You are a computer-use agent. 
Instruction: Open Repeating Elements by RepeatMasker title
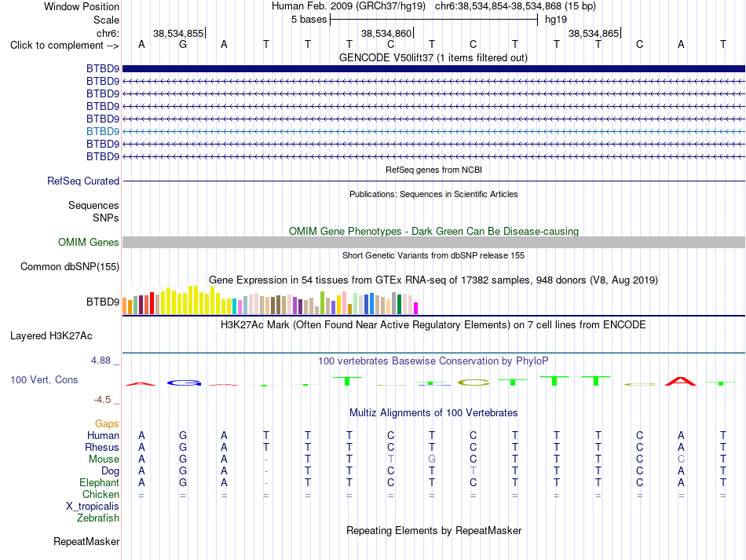click(x=433, y=530)
